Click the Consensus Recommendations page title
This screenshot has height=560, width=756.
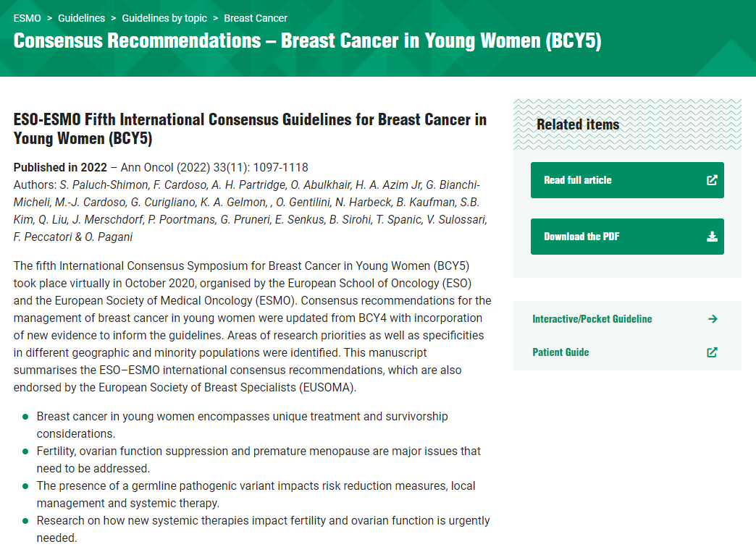coord(307,41)
